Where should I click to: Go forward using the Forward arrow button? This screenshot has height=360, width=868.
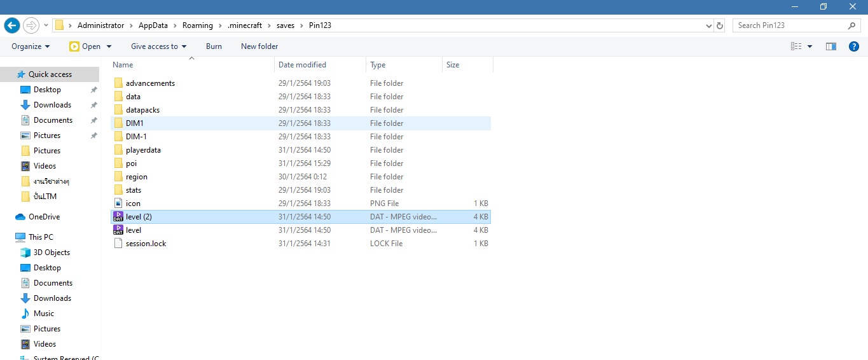31,25
